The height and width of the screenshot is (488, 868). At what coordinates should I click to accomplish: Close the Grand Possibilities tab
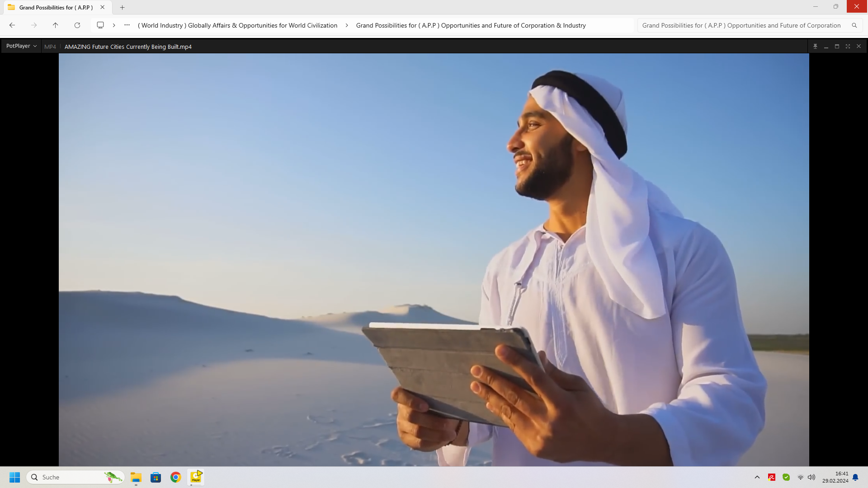point(103,7)
